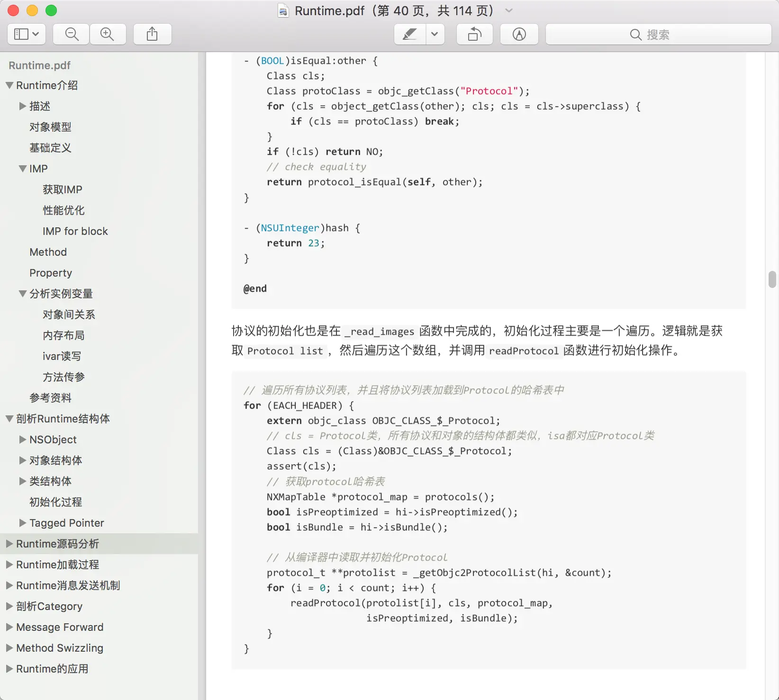Select the highlight pen tool
Screen dimensions: 779x700
410,34
